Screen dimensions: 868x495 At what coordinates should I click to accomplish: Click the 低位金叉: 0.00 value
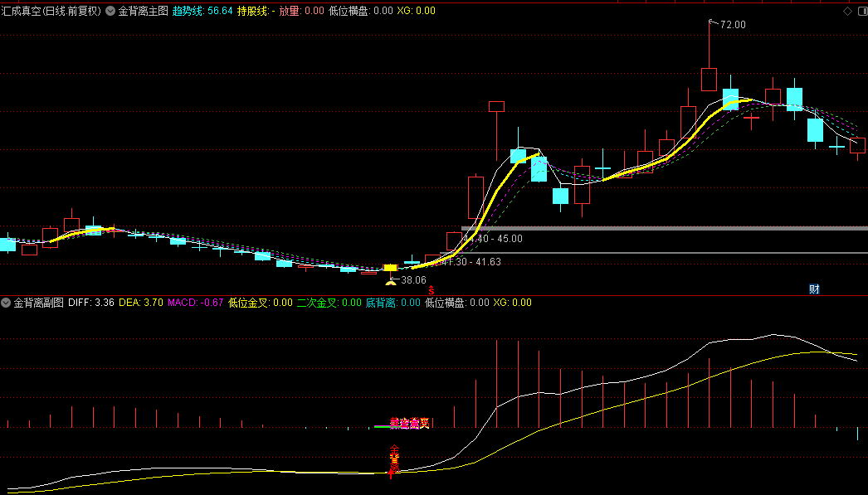tap(261, 303)
